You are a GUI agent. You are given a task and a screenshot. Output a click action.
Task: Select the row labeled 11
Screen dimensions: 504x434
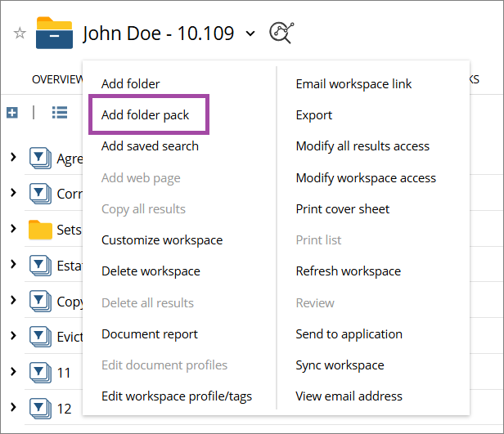pyautogui.click(x=64, y=373)
